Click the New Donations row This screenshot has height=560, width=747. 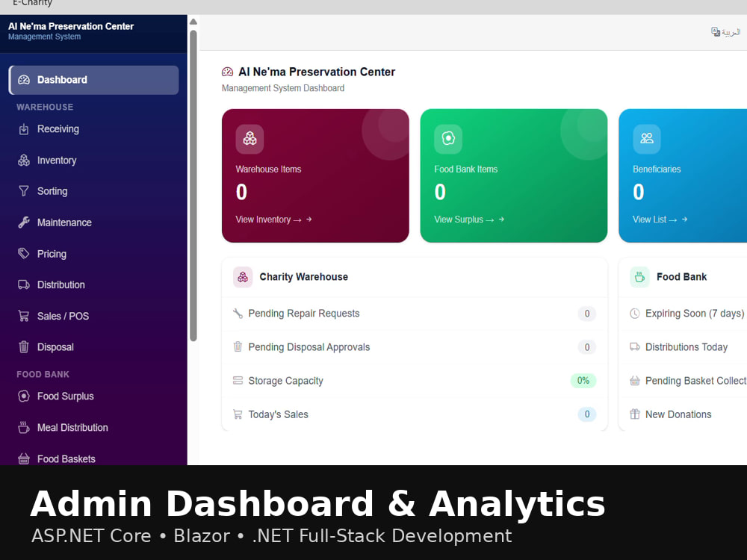684,414
